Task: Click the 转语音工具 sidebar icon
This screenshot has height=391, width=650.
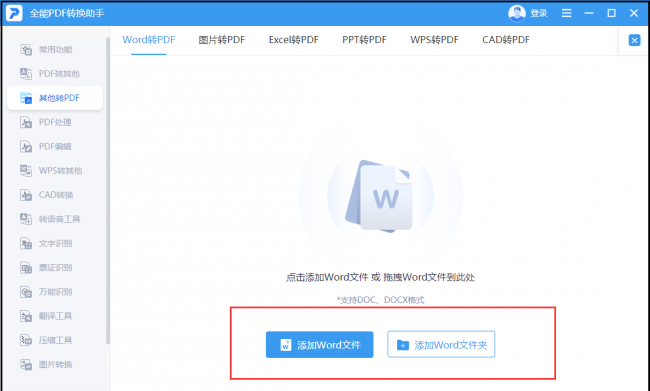Action: 26,219
